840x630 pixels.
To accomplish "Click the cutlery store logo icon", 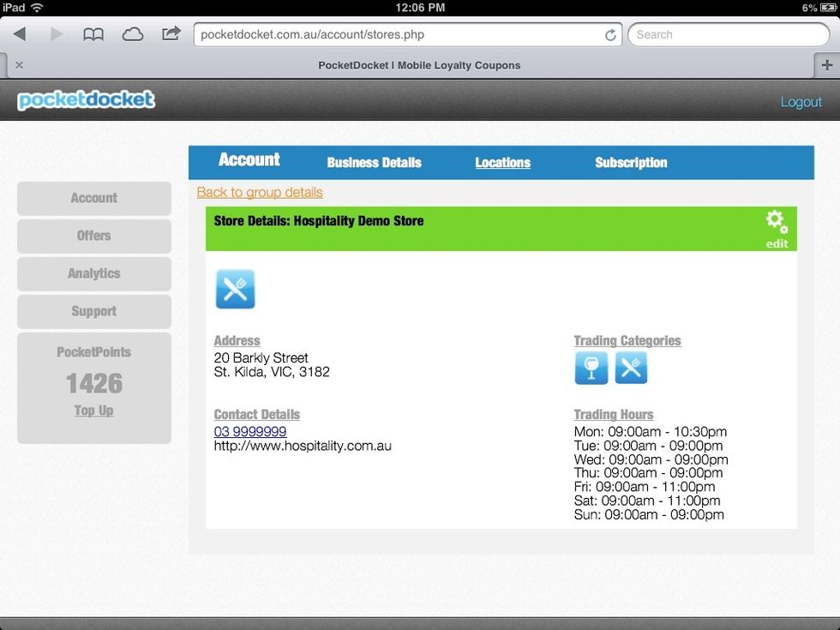I will [x=236, y=289].
